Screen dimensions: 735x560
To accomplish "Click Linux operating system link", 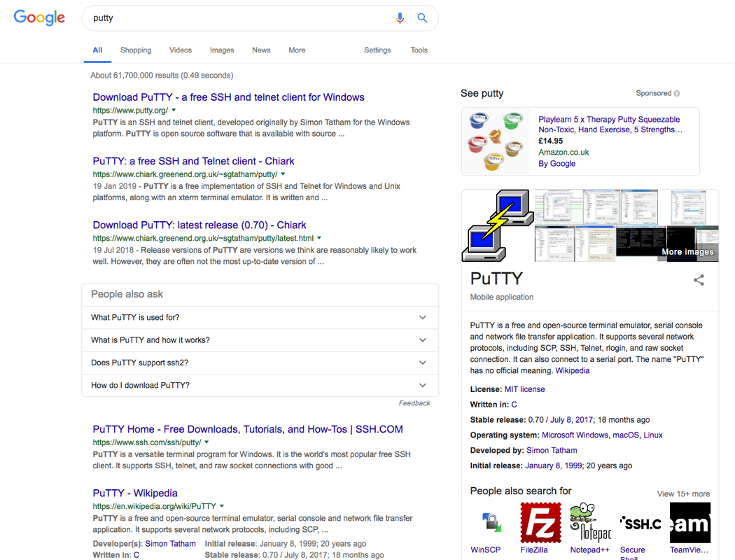I will pos(653,435).
